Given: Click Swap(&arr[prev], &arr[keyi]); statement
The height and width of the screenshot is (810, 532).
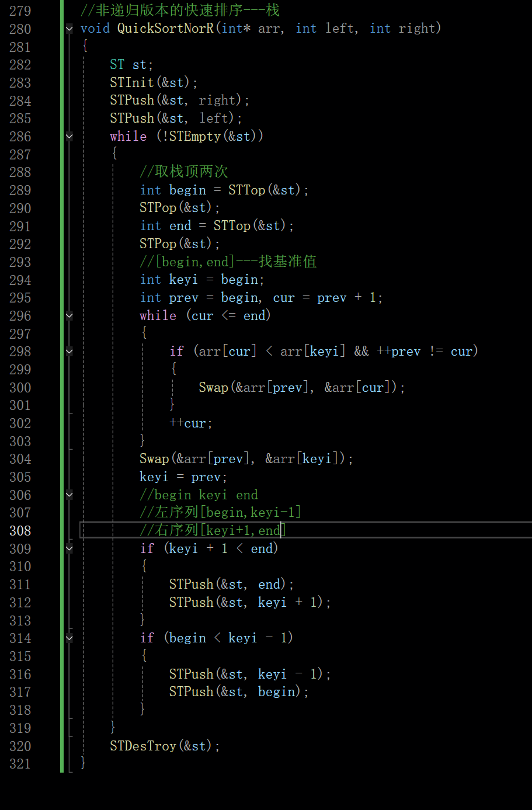Looking at the screenshot, I should [246, 459].
